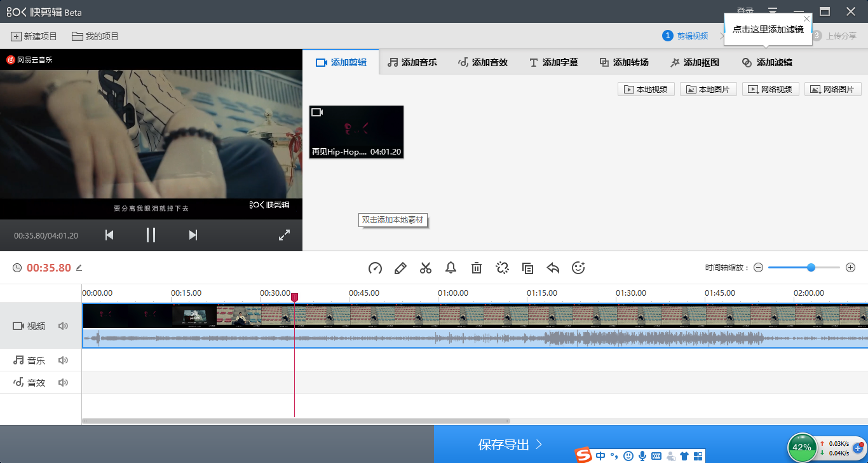Click the Sogou input method S logo

point(583,455)
